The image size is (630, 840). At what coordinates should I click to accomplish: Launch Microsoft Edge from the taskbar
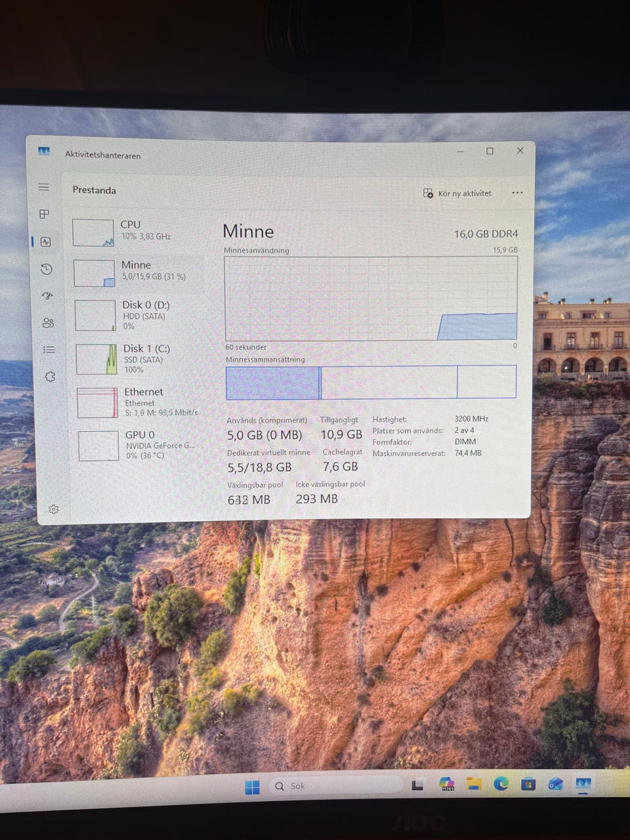[501, 784]
